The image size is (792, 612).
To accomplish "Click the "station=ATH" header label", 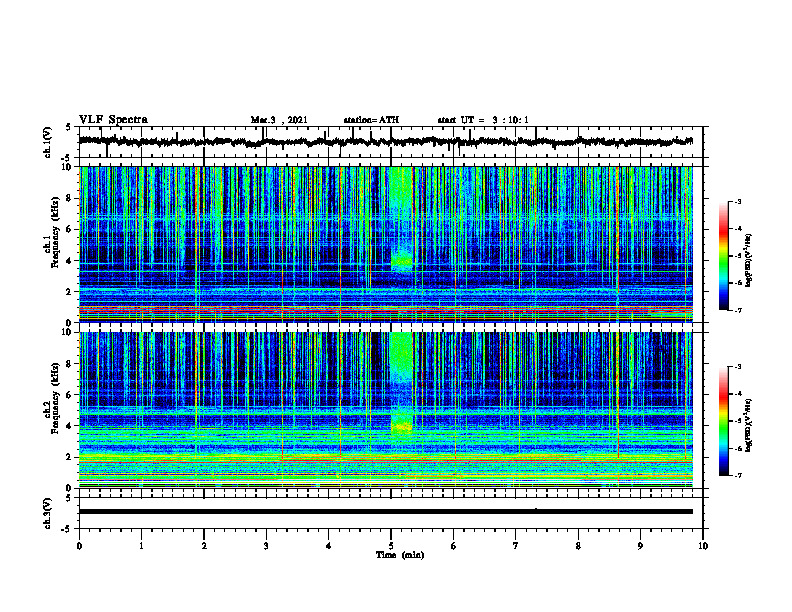I will [x=371, y=120].
